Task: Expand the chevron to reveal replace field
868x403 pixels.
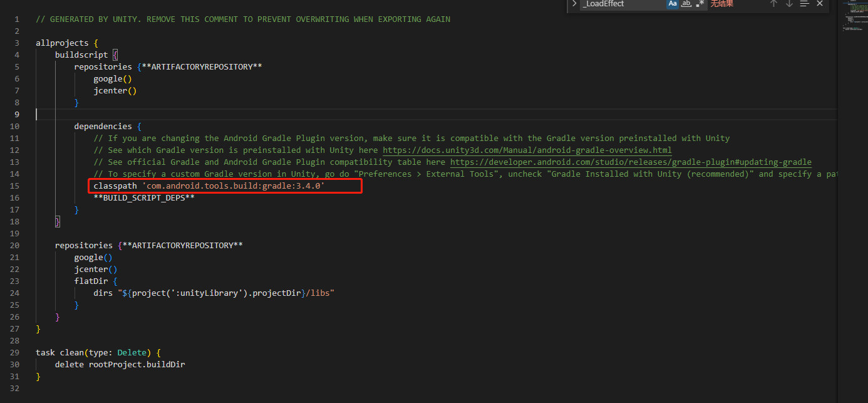Action: coord(574,4)
